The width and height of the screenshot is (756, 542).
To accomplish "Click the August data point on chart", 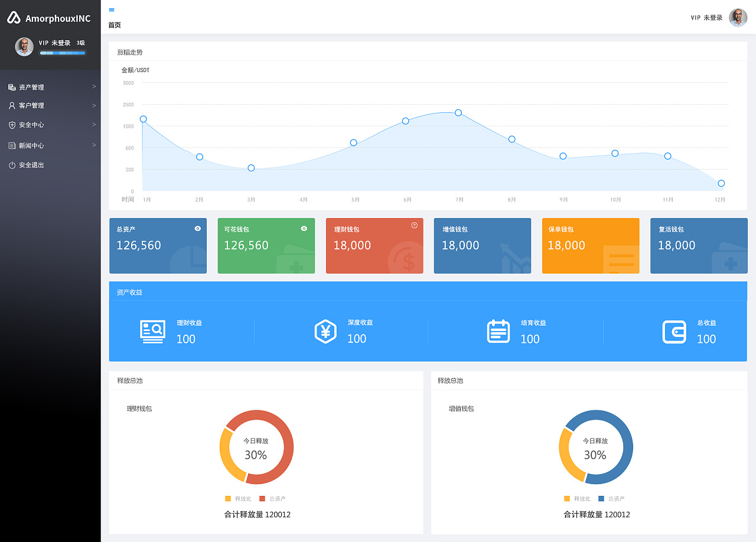I will [x=511, y=139].
